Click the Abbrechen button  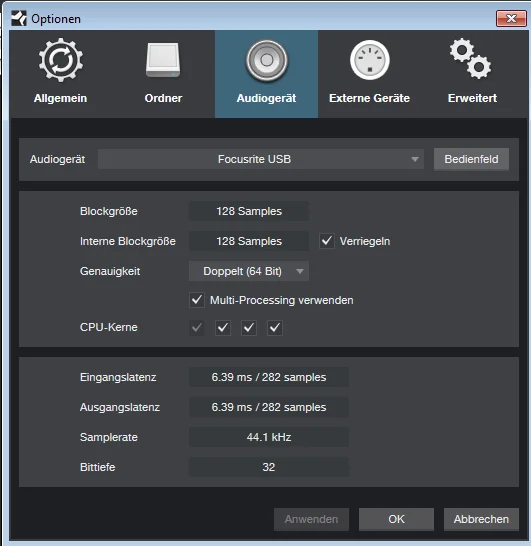coord(481,519)
